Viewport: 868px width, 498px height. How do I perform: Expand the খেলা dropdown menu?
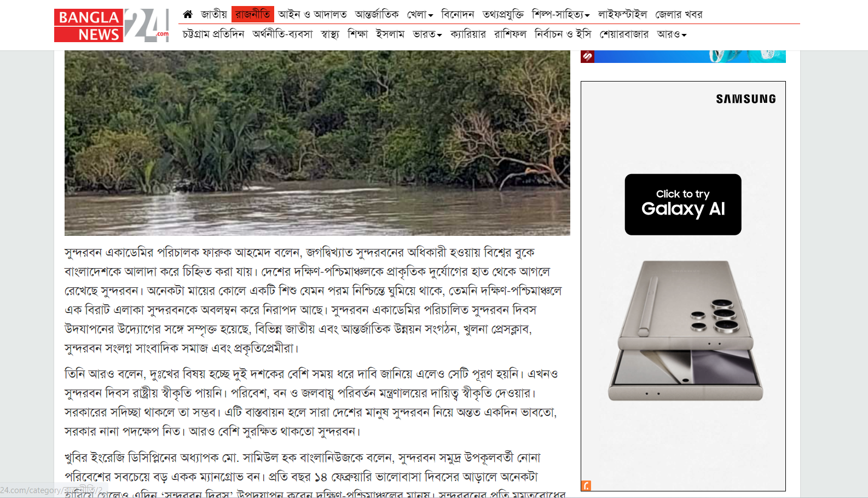tap(420, 14)
